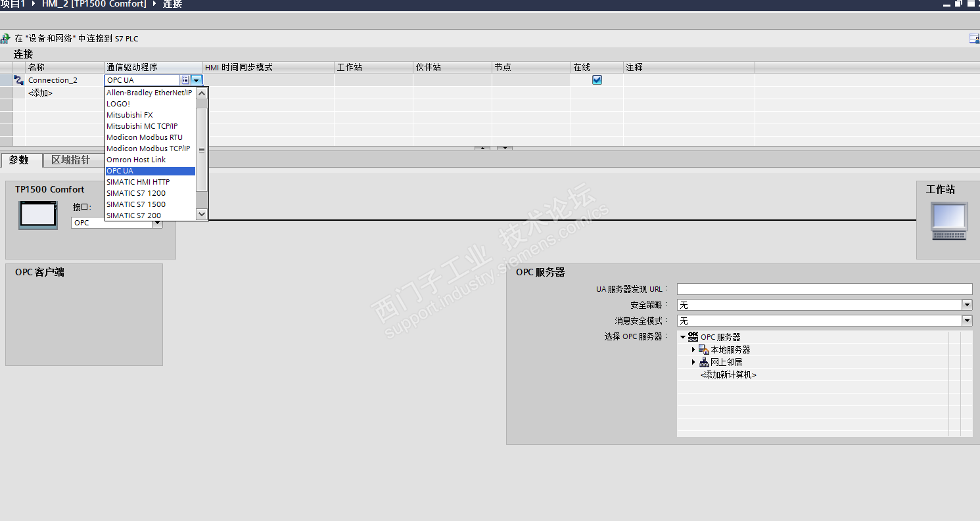Select SIMATIC S7 1200 driver
Screen dimensions: 980x521
pyautogui.click(x=150, y=193)
